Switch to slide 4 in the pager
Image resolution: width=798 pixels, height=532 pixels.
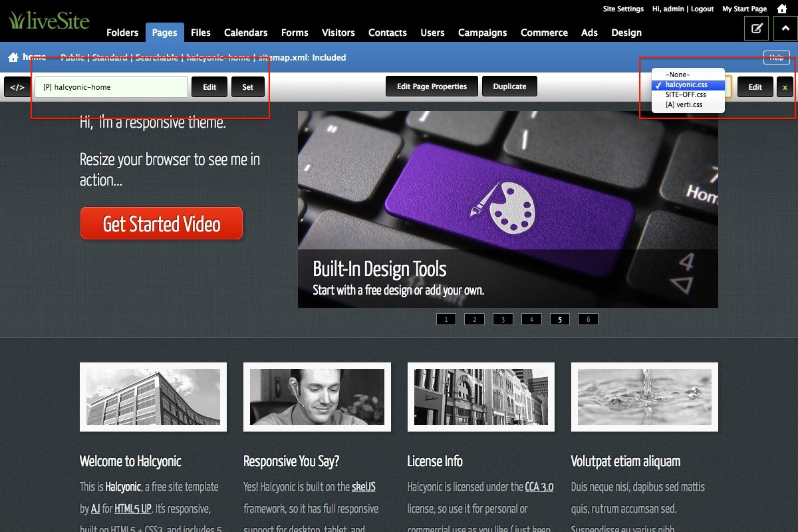[531, 319]
